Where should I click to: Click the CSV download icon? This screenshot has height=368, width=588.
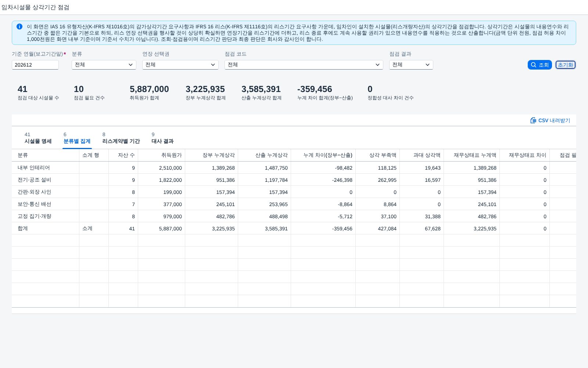tap(533, 120)
